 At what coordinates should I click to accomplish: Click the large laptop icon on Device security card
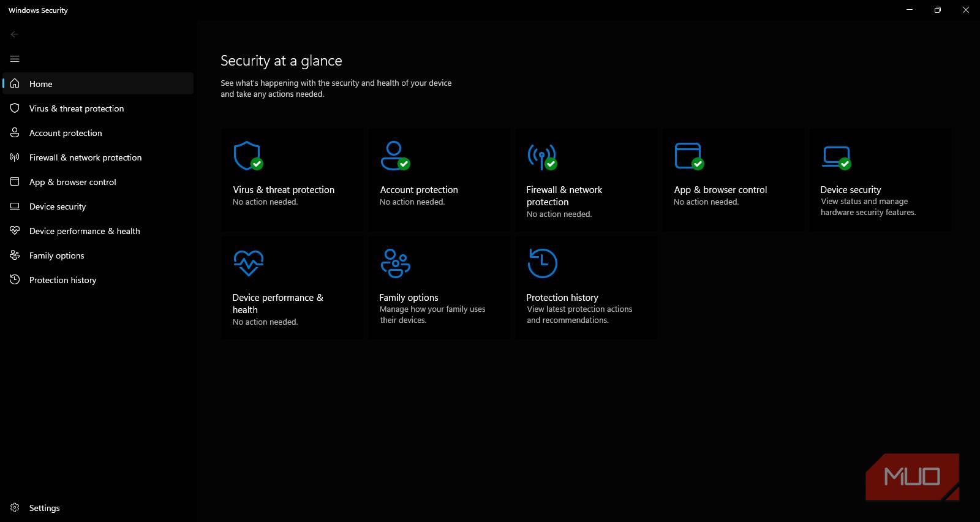[836, 157]
